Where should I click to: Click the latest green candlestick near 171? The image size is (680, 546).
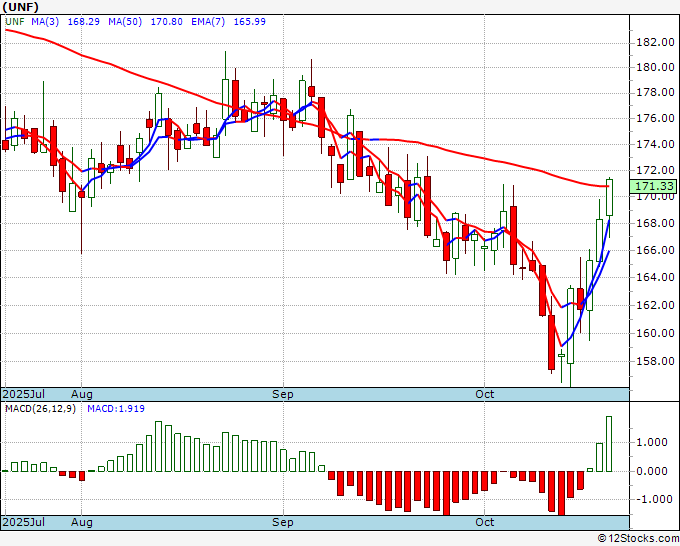coord(609,198)
